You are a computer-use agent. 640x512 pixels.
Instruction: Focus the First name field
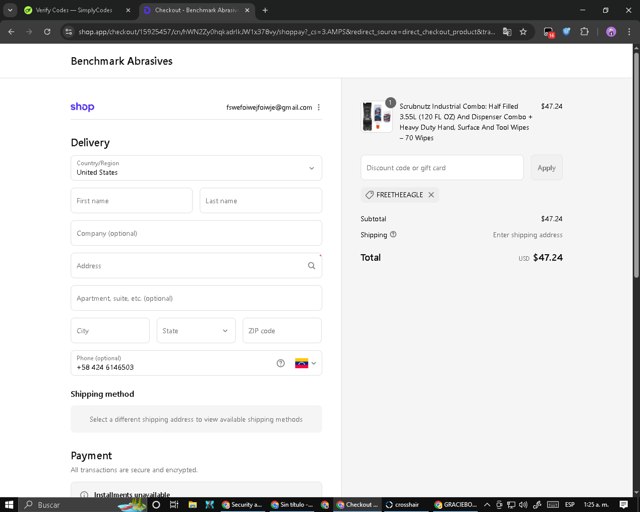pos(131,200)
